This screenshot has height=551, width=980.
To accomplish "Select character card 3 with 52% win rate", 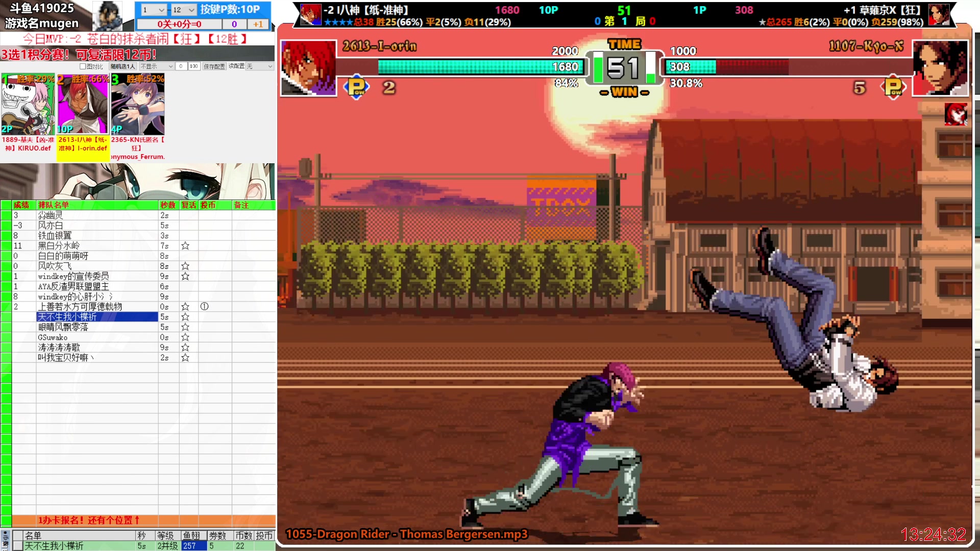I will [138, 105].
